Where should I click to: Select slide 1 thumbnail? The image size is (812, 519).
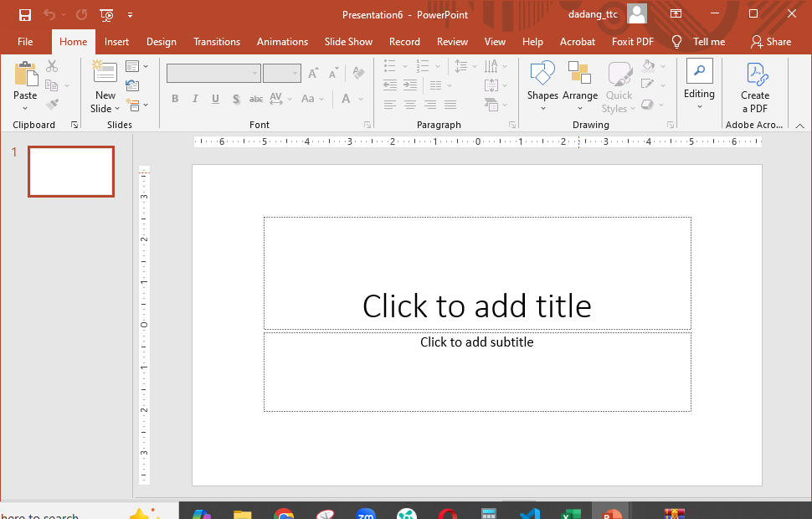pyautogui.click(x=70, y=171)
